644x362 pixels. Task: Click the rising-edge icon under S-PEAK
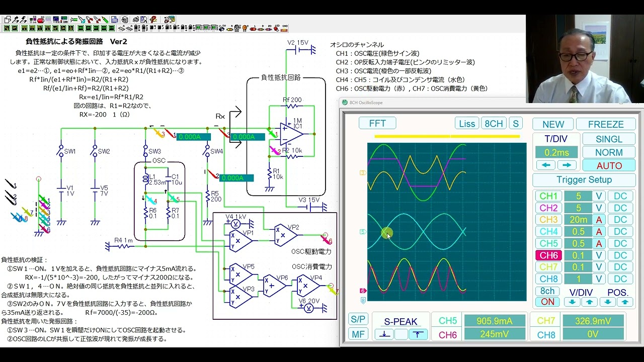[418, 334]
